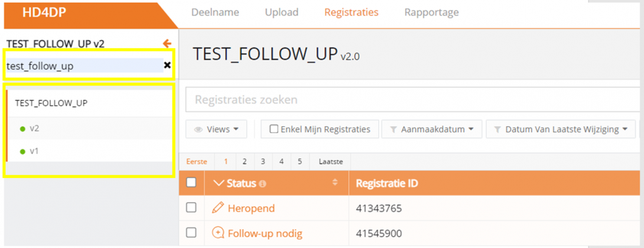Toggle Enkel Mijn Registraties checkbox
644x248 pixels.
(x=274, y=129)
